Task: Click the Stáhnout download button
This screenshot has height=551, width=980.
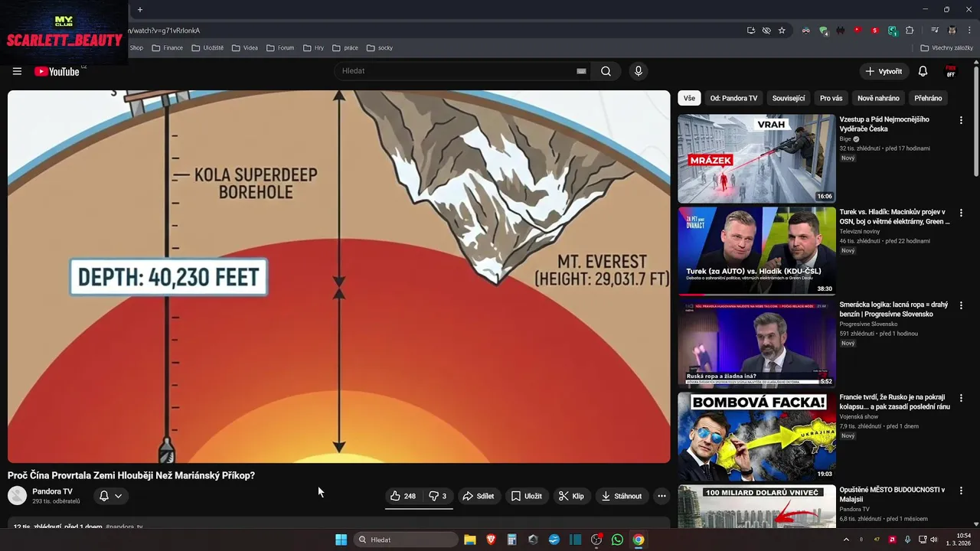Action: (x=622, y=496)
